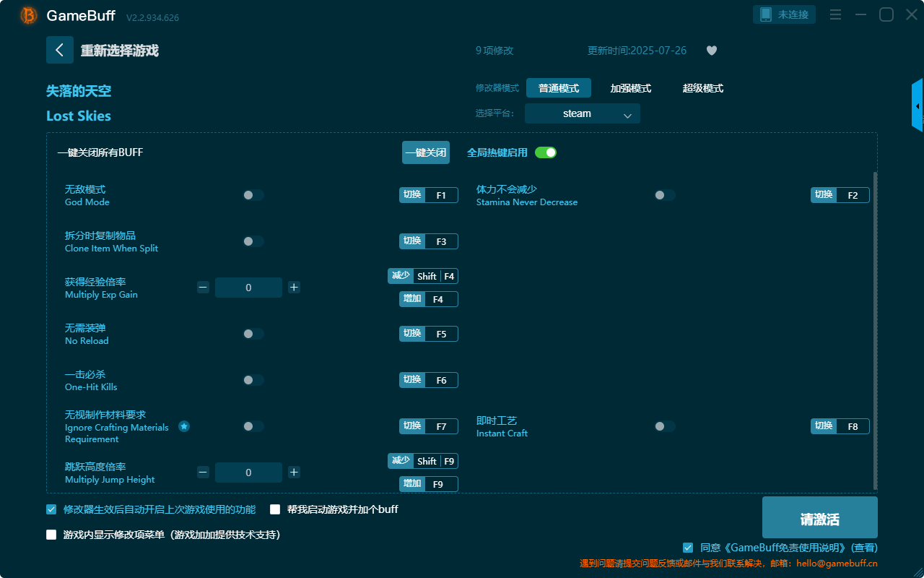
Task: Turn on No Reload switch
Action: pyautogui.click(x=253, y=334)
